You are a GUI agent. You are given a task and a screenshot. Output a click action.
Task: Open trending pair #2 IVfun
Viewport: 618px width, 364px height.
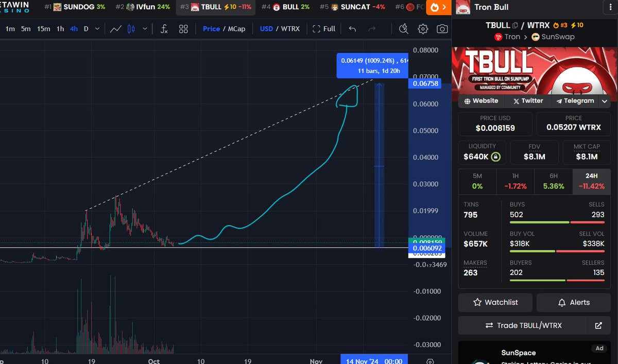pyautogui.click(x=143, y=7)
